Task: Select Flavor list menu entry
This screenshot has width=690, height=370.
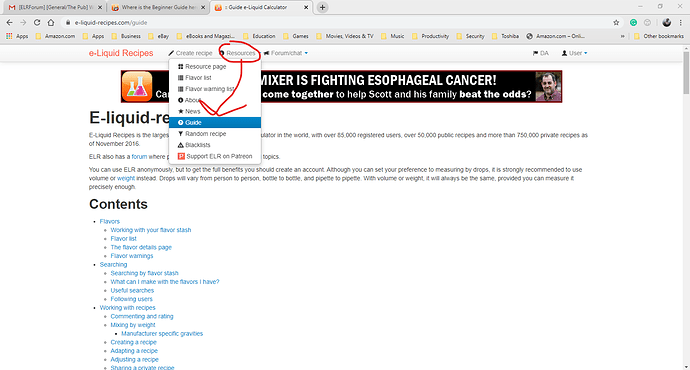Action: (x=215, y=78)
